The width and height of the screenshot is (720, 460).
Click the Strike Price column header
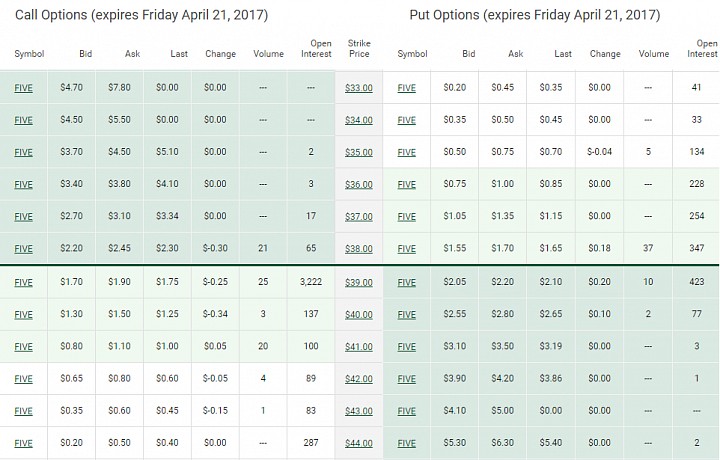359,48
